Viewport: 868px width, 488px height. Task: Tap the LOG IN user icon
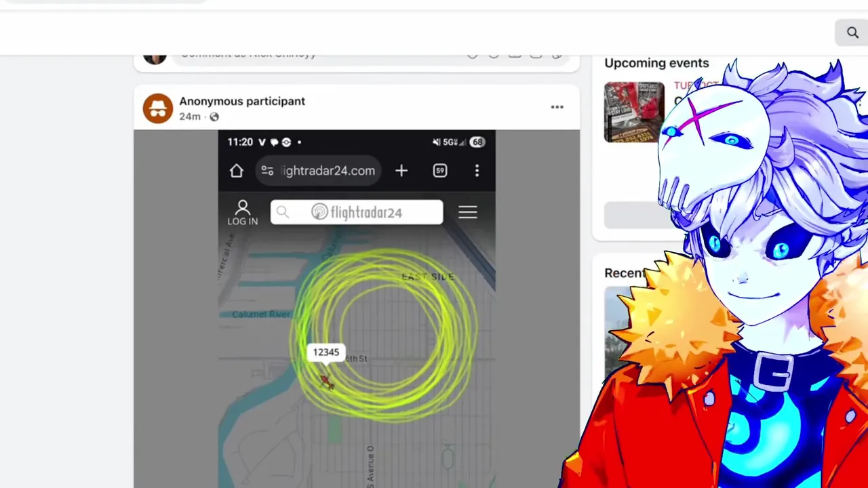click(x=242, y=212)
